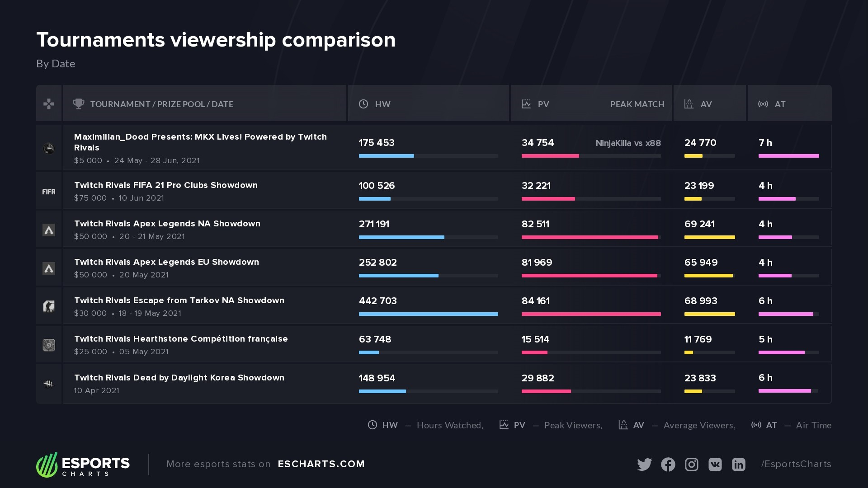868x488 pixels.
Task: Select the HW hours watched column header
Action: click(382, 104)
